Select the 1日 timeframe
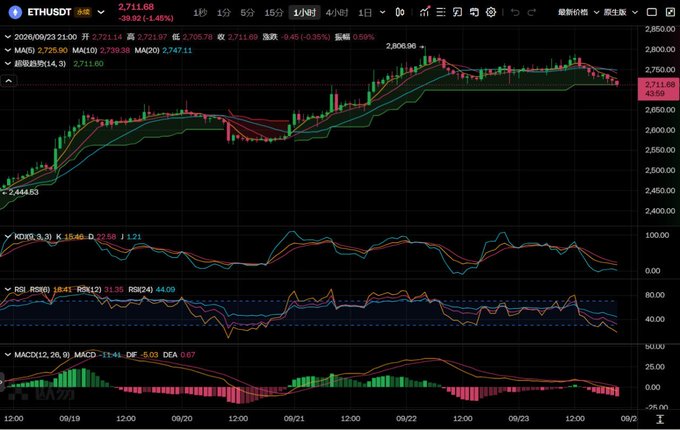Image resolution: width=680 pixels, height=430 pixels. pos(365,13)
